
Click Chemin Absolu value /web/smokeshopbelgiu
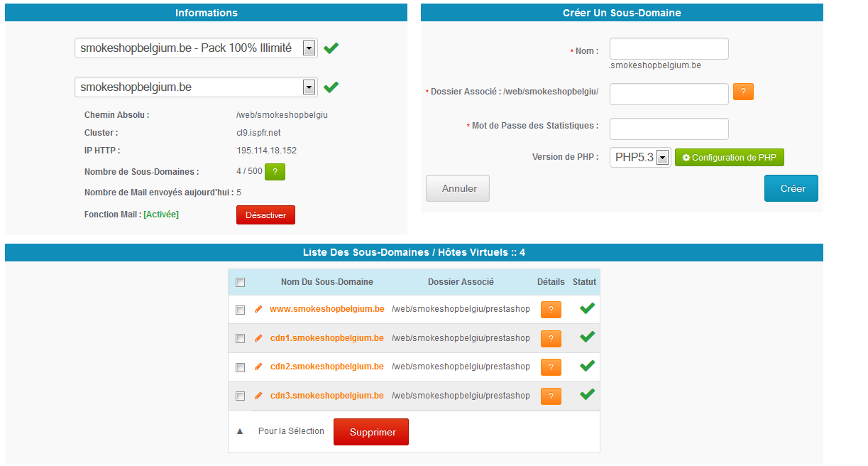282,114
